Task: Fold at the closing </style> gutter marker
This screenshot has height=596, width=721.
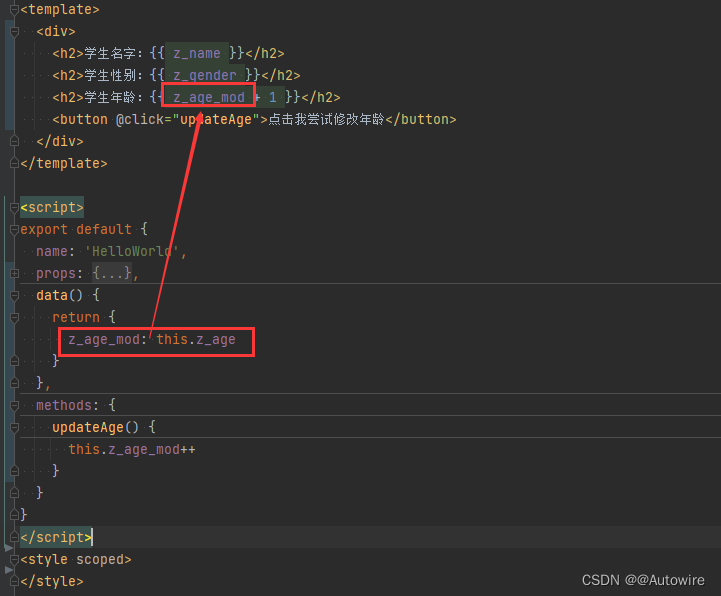Action: [x=14, y=581]
